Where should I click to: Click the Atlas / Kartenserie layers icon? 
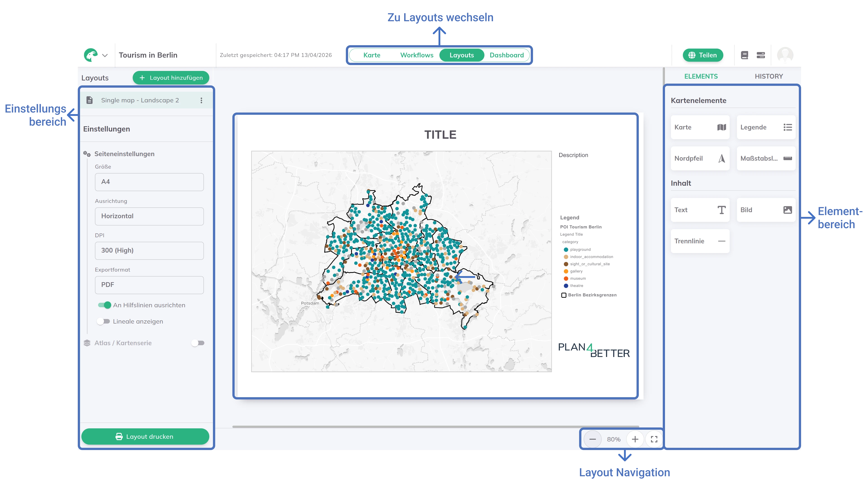pyautogui.click(x=87, y=343)
